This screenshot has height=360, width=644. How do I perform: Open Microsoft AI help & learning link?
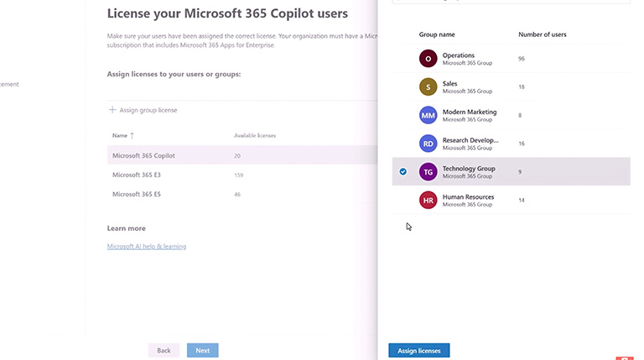tap(147, 247)
